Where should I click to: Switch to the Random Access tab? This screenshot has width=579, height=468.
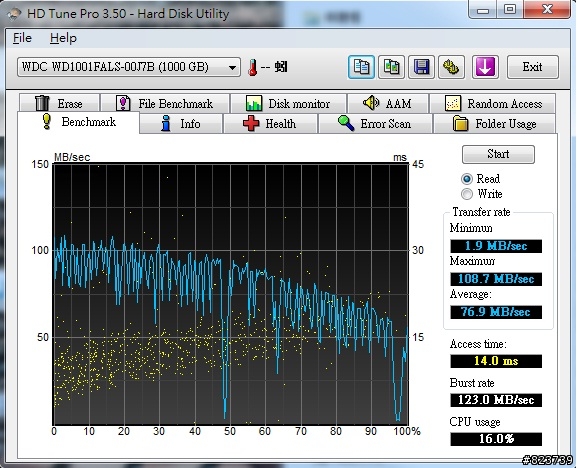pos(493,104)
